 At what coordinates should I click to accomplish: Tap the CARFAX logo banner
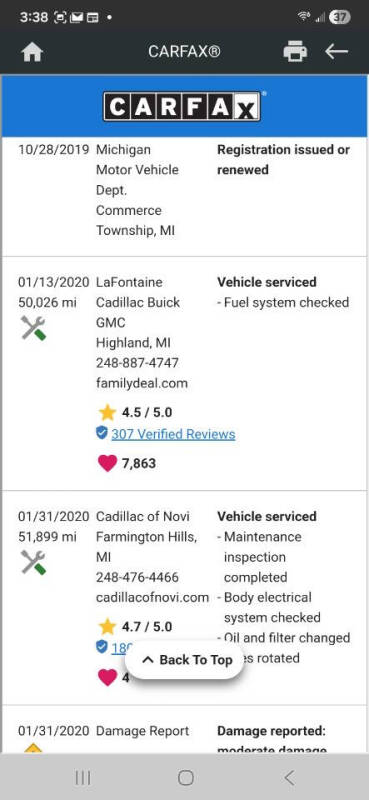pos(184,106)
